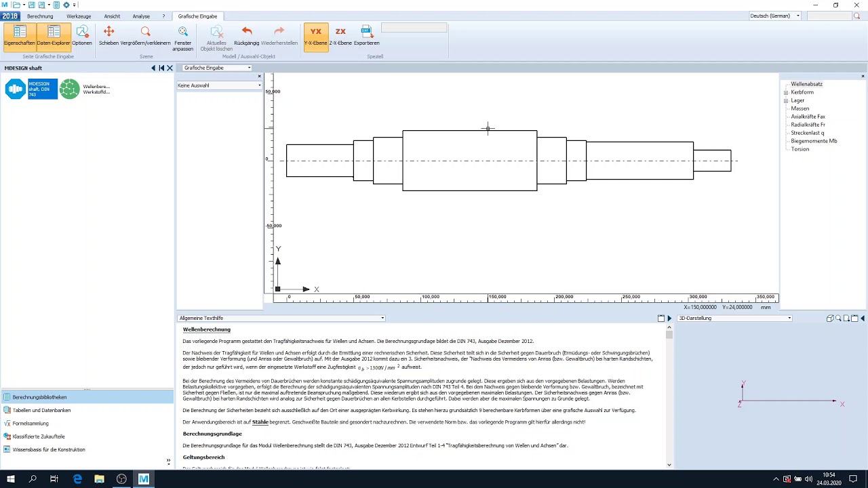This screenshot has height=488, width=868.
Task: Open the Analyse ribbon tab
Action: point(141,16)
